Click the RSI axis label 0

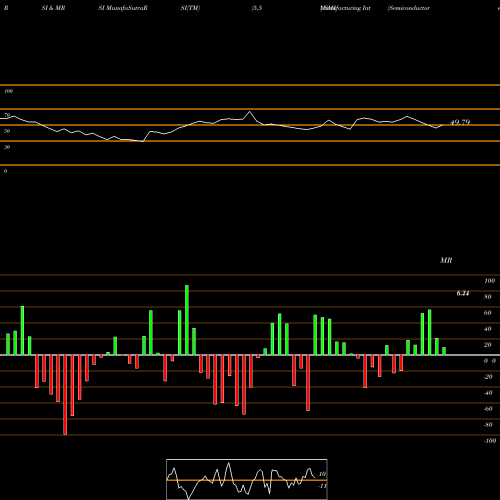pos(5,171)
